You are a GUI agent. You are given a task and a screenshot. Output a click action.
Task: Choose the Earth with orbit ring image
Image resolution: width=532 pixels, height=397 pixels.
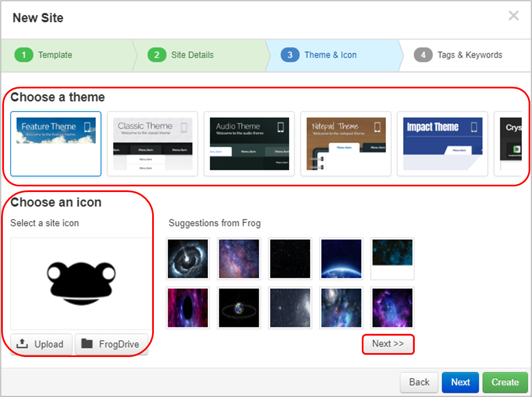click(x=239, y=308)
